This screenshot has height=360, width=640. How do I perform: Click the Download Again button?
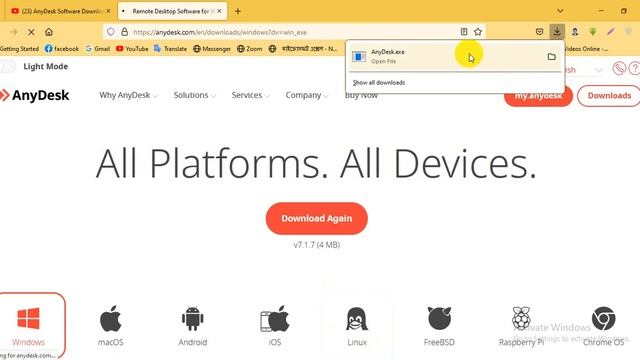[316, 218]
